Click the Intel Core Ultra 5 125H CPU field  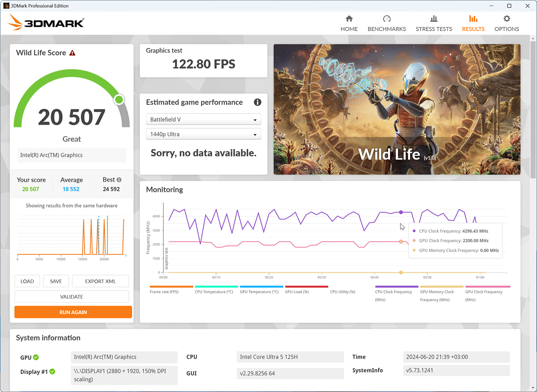pos(290,357)
